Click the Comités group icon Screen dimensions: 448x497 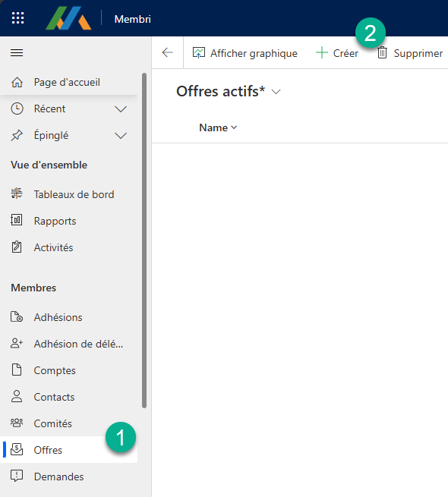[17, 423]
